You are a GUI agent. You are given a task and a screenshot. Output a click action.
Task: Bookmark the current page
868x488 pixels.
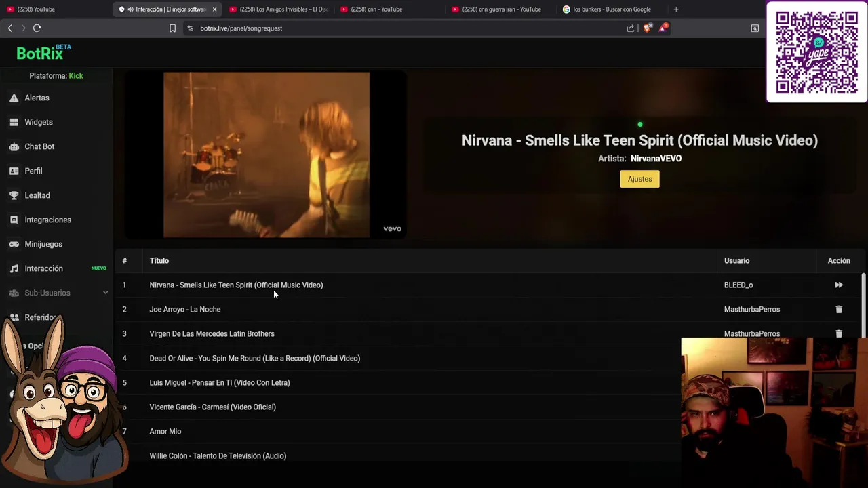click(x=172, y=28)
